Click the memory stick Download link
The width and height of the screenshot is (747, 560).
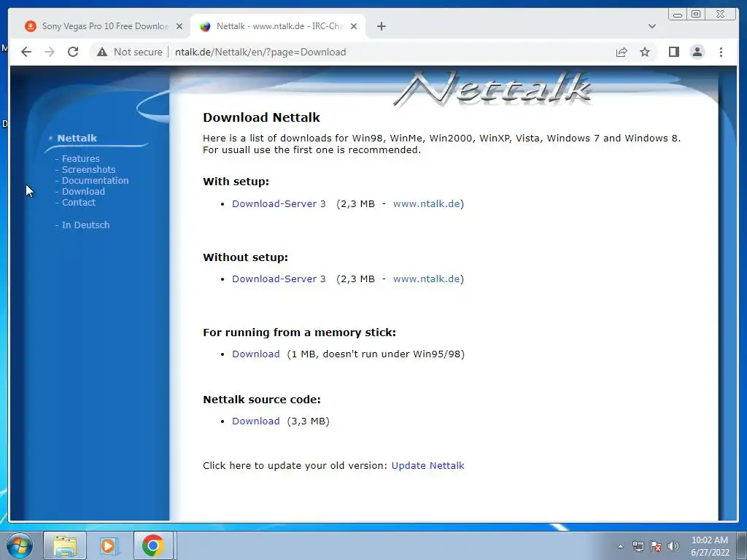coord(256,354)
